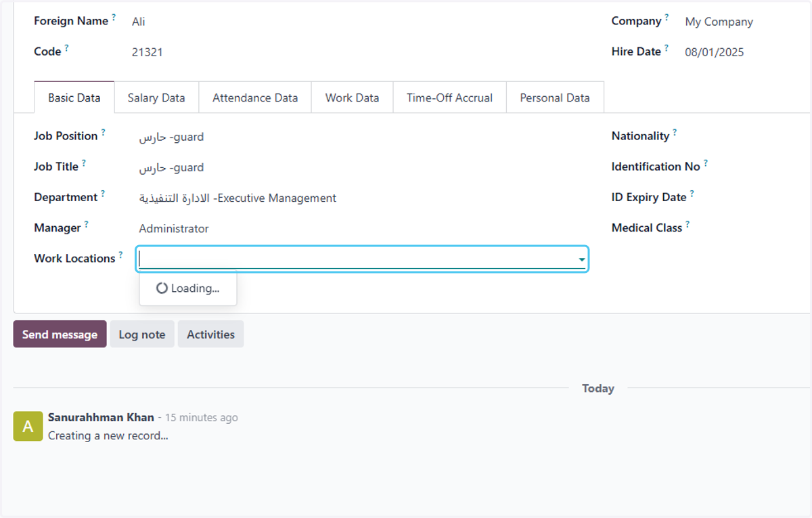The width and height of the screenshot is (812, 518).
Task: Click the help icon next to ID Expiry Date
Action: pos(692,194)
